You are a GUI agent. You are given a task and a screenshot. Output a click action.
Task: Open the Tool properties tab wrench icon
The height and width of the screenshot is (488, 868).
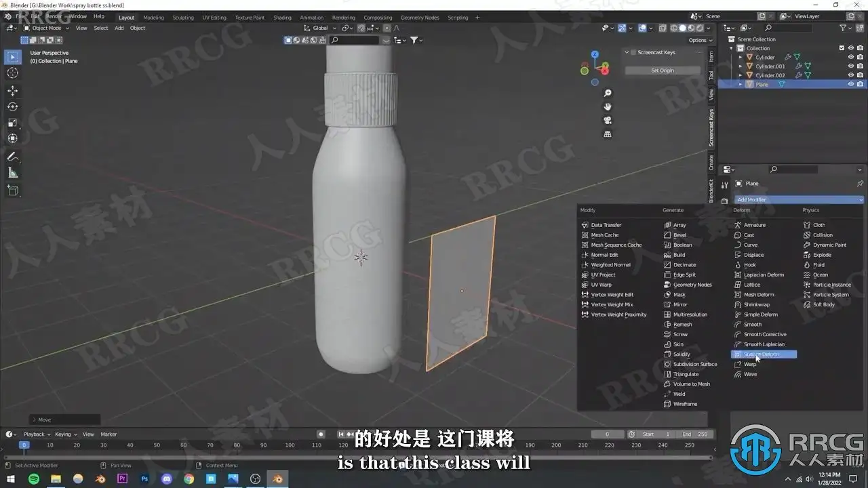(x=725, y=184)
